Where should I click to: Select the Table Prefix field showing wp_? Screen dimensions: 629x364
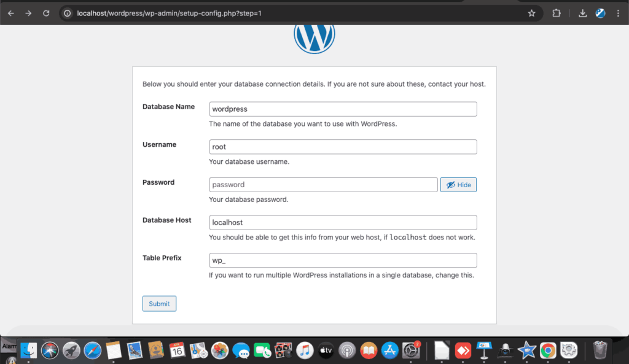pos(342,260)
